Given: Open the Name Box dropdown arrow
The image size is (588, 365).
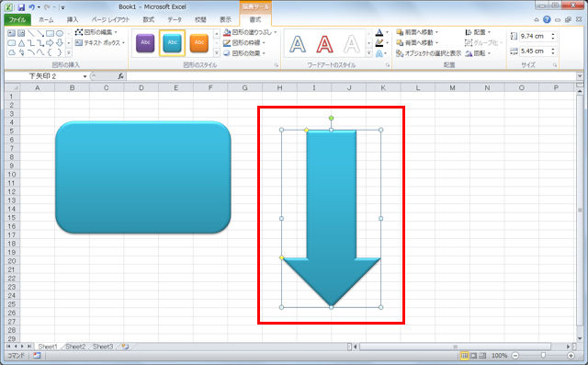Looking at the screenshot, I should click(x=85, y=76).
